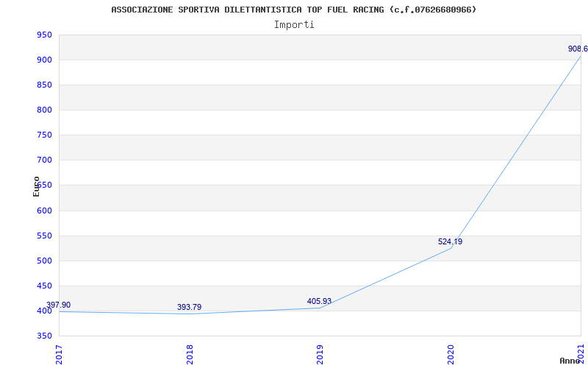The height and width of the screenshot is (368, 588).
Task: Click the 2017 x-axis label
Action: 59,355
